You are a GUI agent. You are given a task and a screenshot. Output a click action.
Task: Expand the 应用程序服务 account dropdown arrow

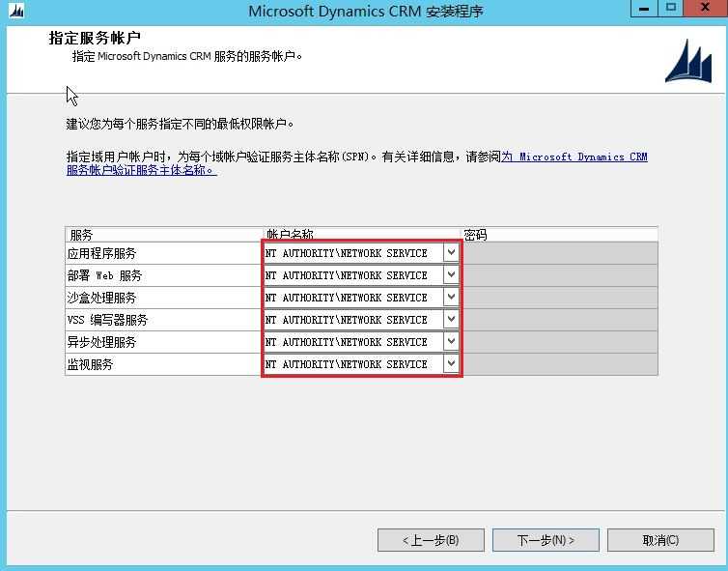[451, 253]
